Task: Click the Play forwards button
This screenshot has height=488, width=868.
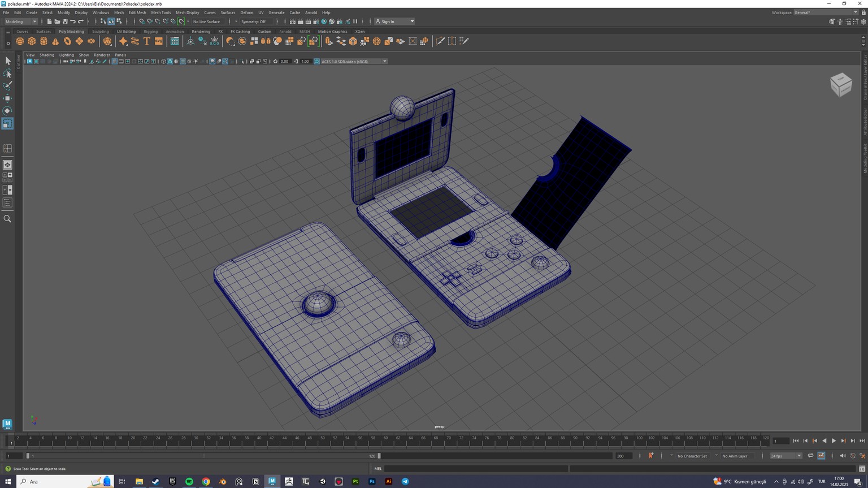Action: pyautogui.click(x=834, y=441)
